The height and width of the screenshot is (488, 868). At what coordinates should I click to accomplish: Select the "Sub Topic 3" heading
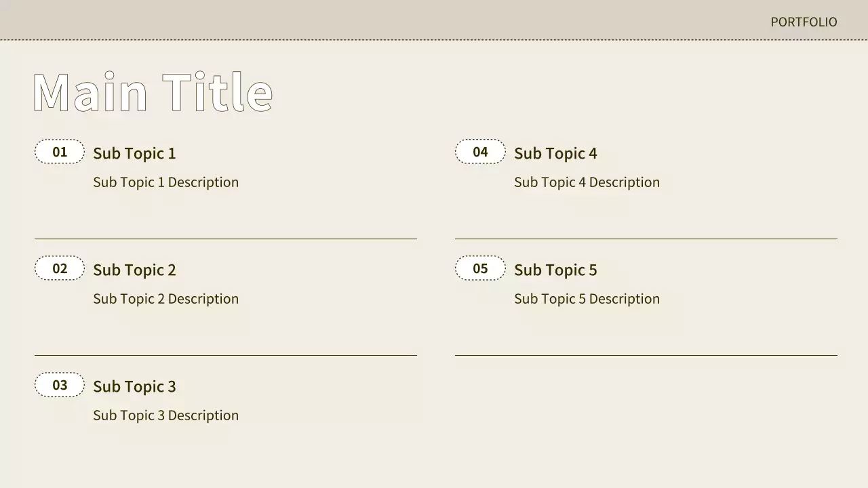point(134,387)
